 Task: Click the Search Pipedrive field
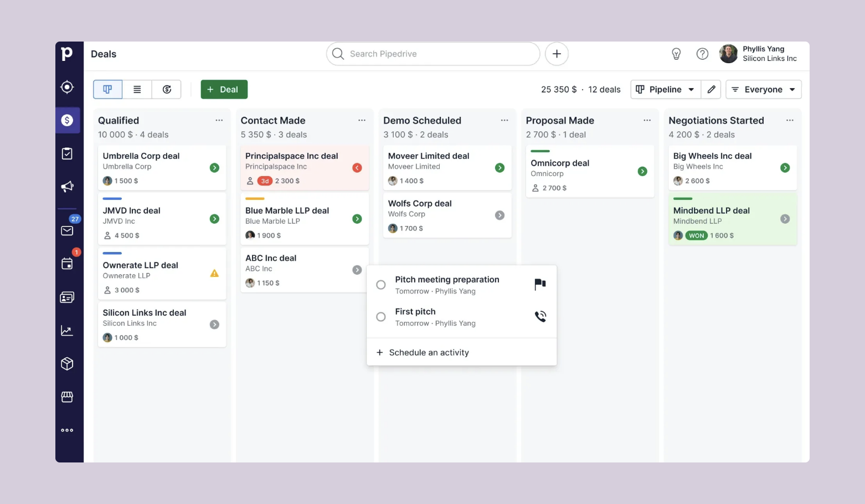433,54
